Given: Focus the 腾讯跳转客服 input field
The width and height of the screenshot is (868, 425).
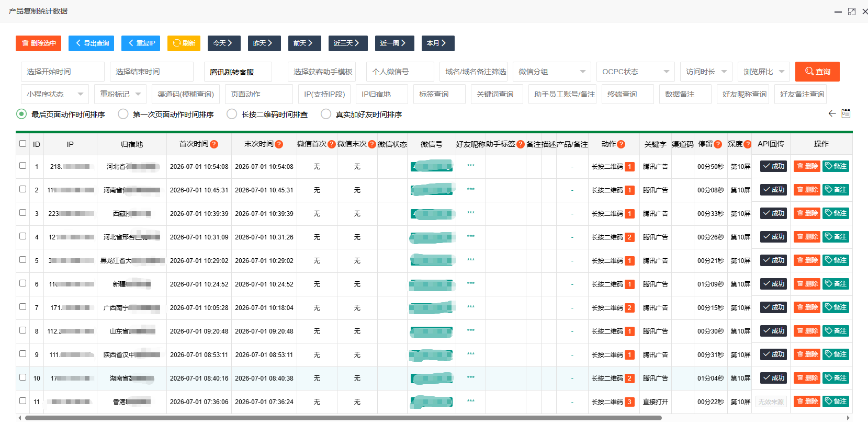Looking at the screenshot, I should pyautogui.click(x=238, y=72).
